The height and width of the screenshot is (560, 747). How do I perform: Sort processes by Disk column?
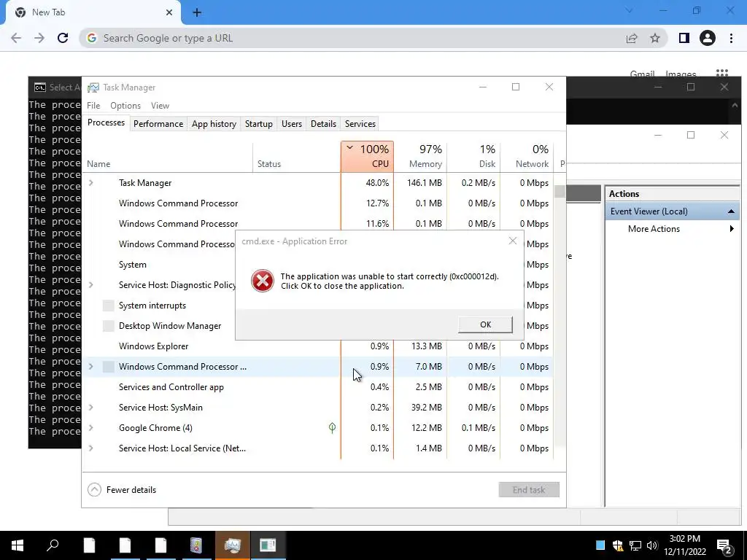[473, 156]
